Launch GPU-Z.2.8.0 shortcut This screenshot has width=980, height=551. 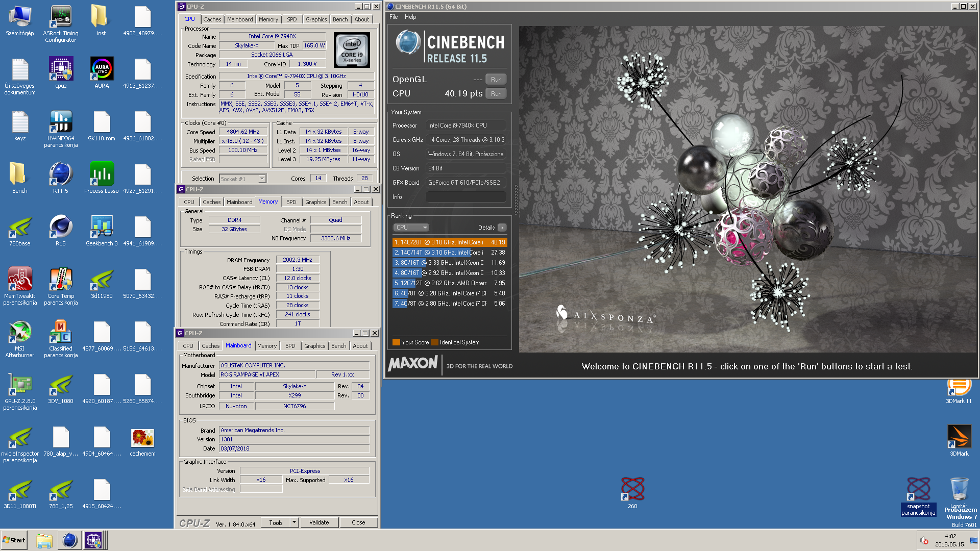pos(19,391)
